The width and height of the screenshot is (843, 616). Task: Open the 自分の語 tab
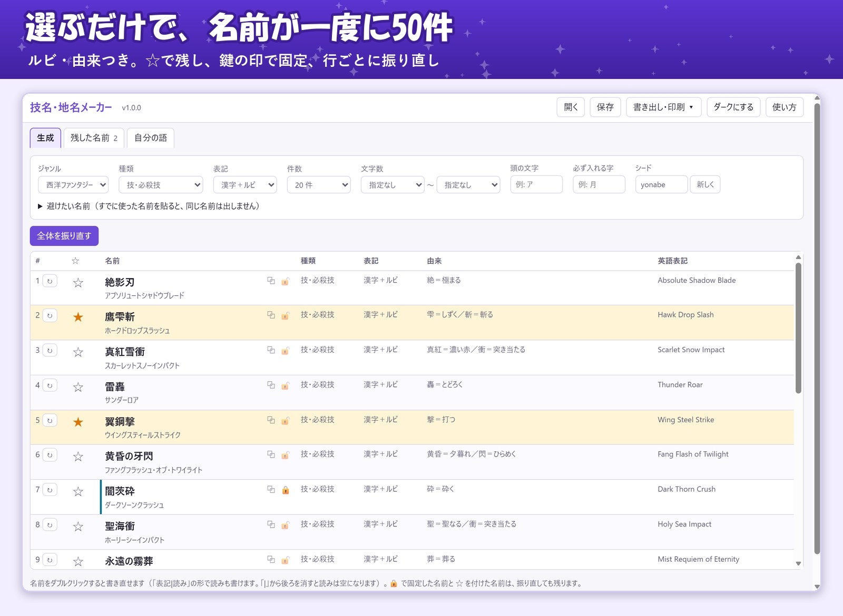(x=151, y=138)
